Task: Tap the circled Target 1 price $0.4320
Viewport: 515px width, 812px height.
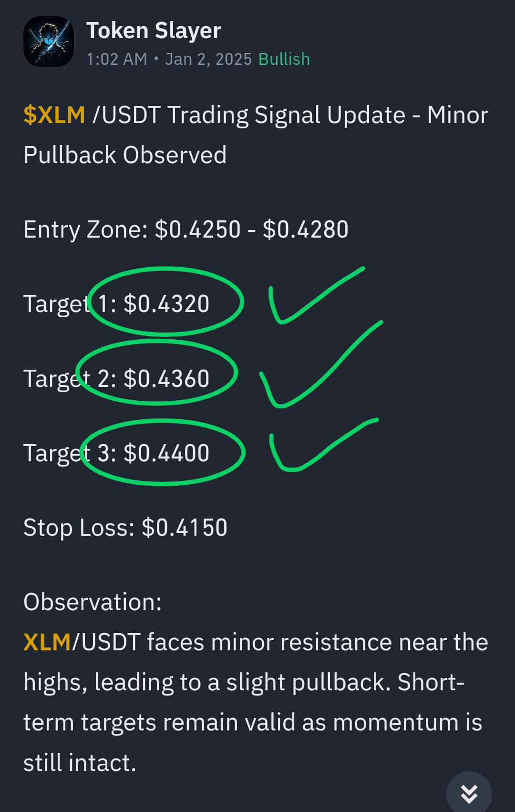Action: click(x=166, y=303)
